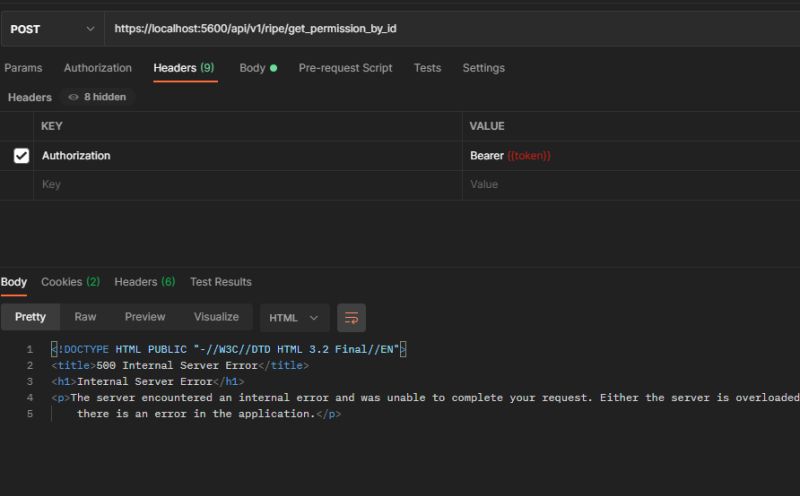Select the response Body tab
This screenshot has width=800, height=496.
[14, 282]
